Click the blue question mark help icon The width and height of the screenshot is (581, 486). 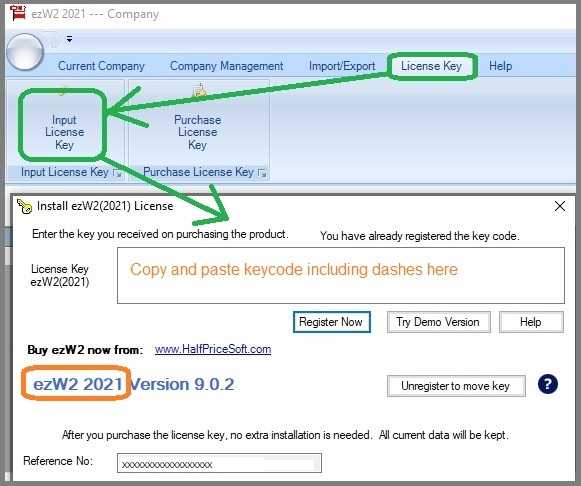548,384
